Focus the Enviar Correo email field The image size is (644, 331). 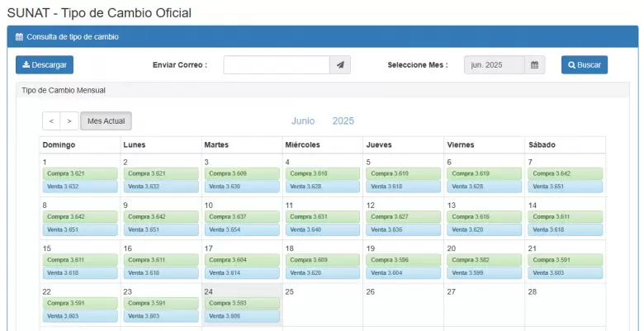pyautogui.click(x=277, y=65)
